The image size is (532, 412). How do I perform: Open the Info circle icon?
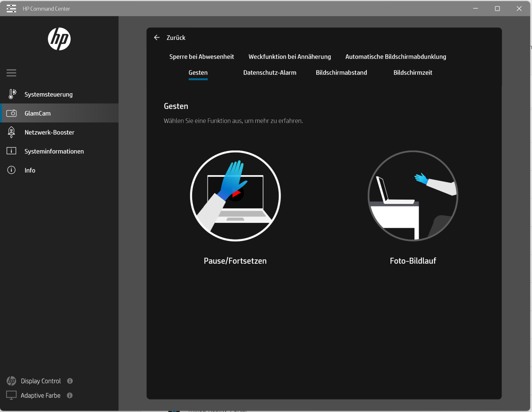[x=11, y=170]
